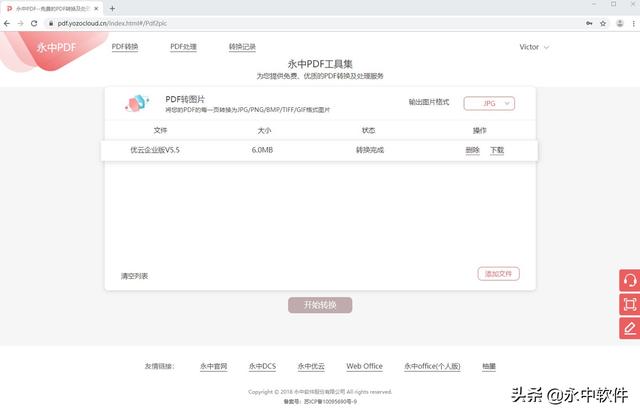Open the customer service headset icon
This screenshot has height=415, width=640.
pos(630,280)
